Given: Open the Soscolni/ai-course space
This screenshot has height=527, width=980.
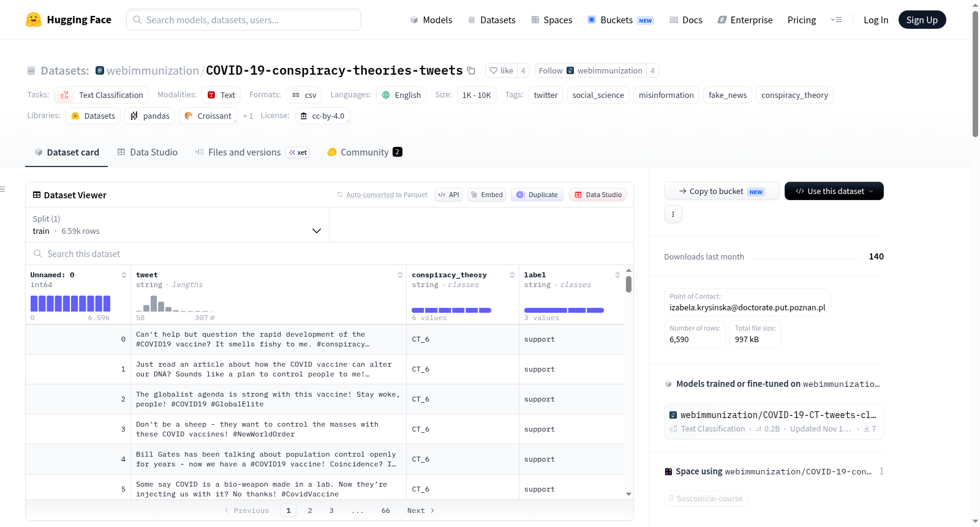Looking at the screenshot, I should tap(706, 498).
